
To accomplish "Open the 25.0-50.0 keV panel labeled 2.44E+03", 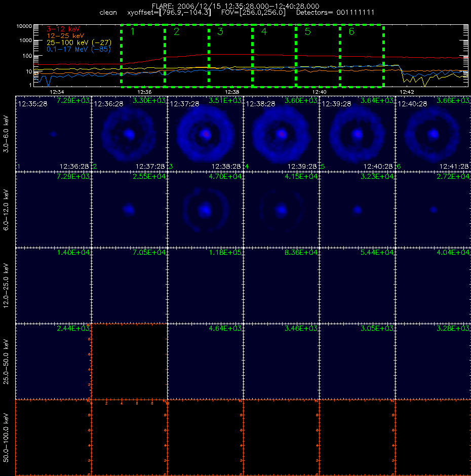I will click(x=53, y=362).
